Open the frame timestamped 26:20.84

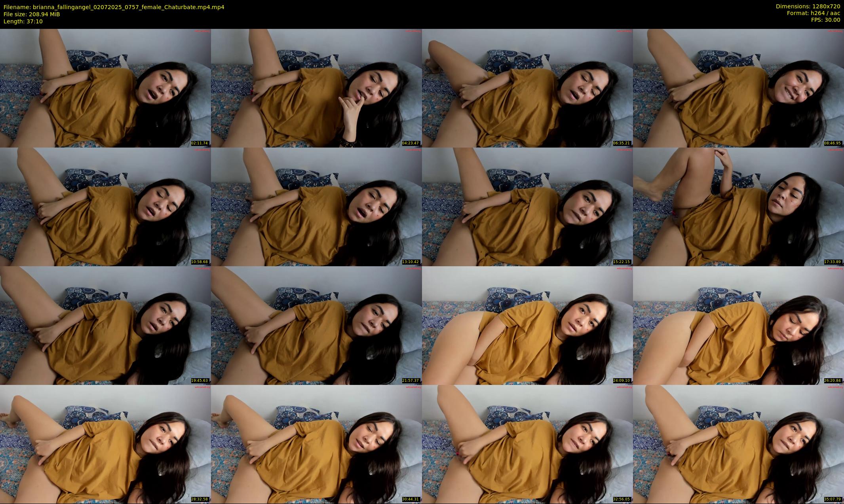point(738,325)
